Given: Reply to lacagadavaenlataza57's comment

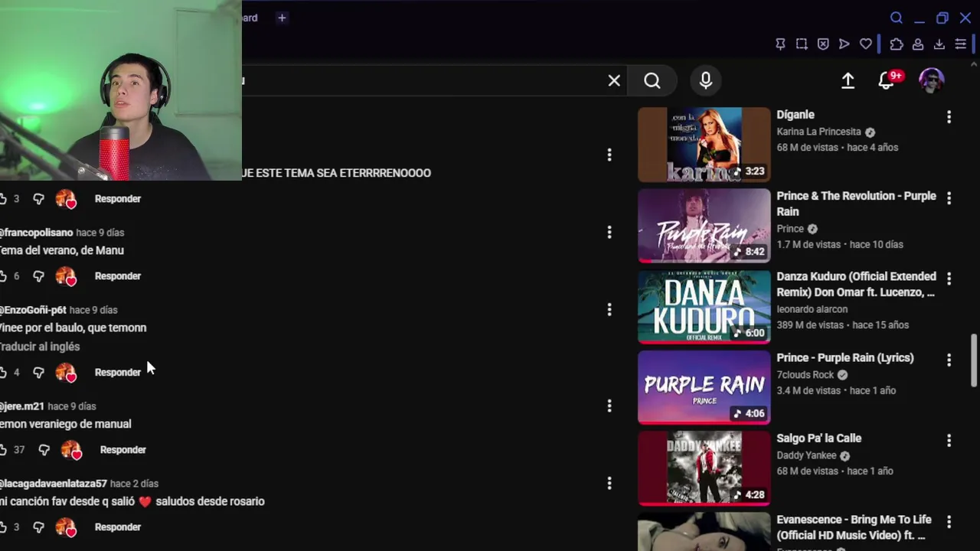Looking at the screenshot, I should coord(118,527).
